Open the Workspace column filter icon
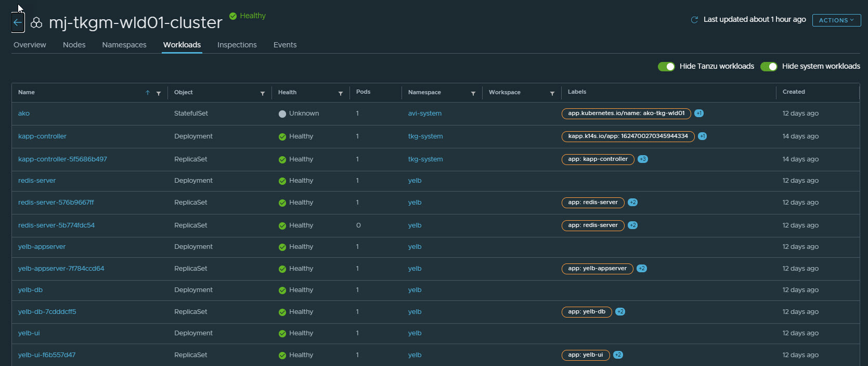 tap(552, 93)
